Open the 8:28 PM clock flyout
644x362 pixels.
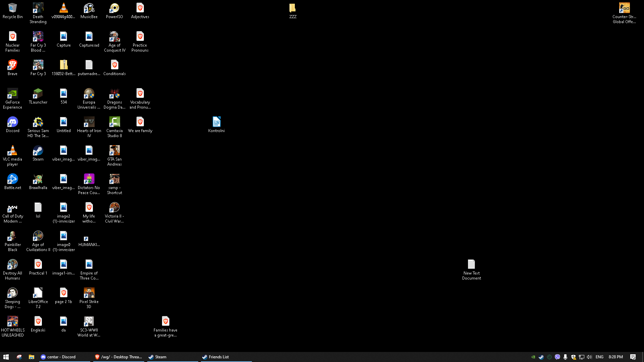(x=615, y=357)
